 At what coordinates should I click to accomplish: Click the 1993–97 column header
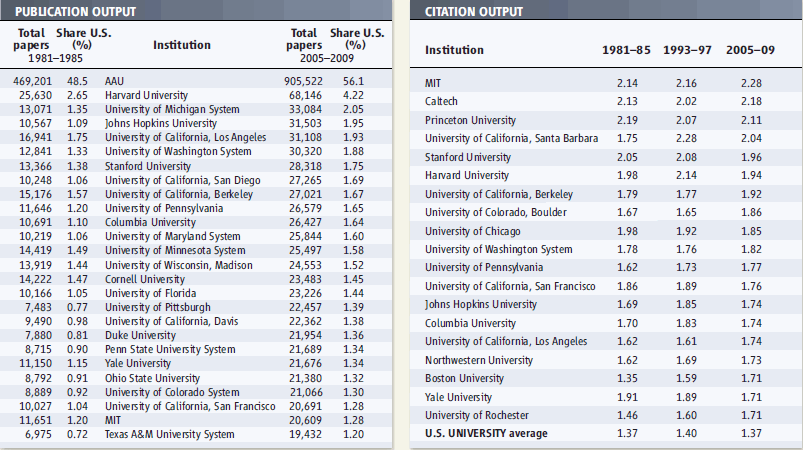click(687, 50)
